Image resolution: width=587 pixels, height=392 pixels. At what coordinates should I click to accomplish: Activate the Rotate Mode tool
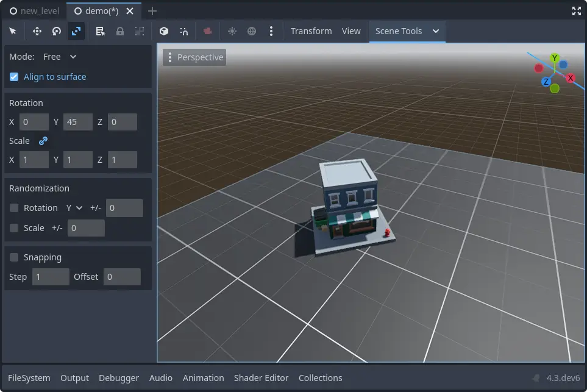tap(57, 31)
